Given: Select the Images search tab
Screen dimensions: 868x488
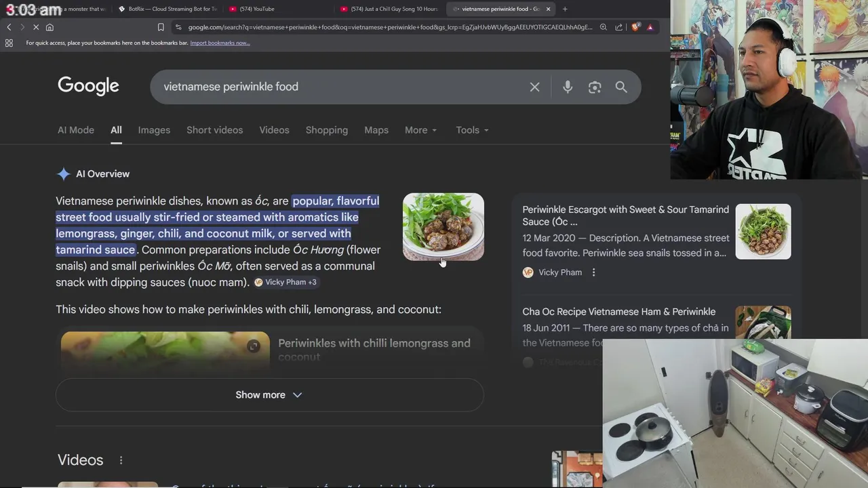Looking at the screenshot, I should [x=154, y=130].
